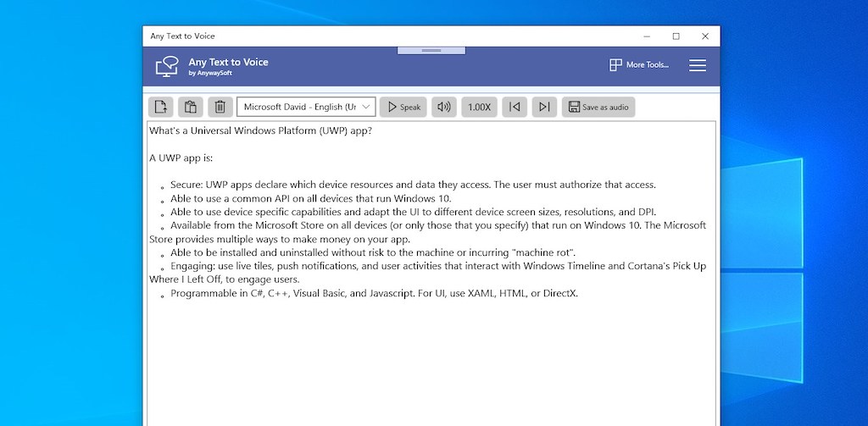Paste text using the clipboard icon
The width and height of the screenshot is (868, 426).
(x=191, y=107)
